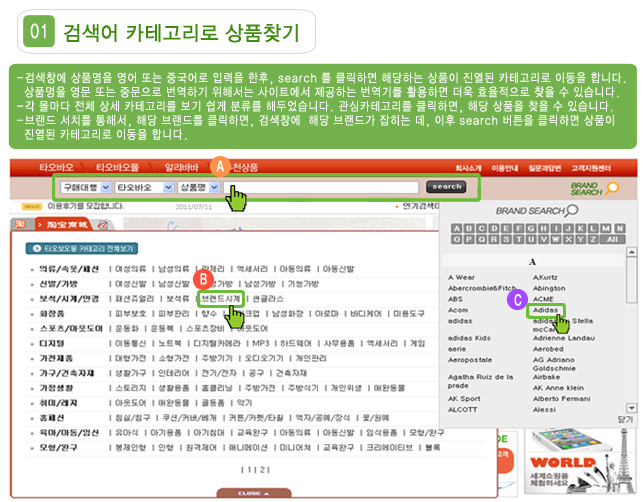Open 디지털카메라 category link
The height and width of the screenshot is (502, 643).
[x=217, y=343]
